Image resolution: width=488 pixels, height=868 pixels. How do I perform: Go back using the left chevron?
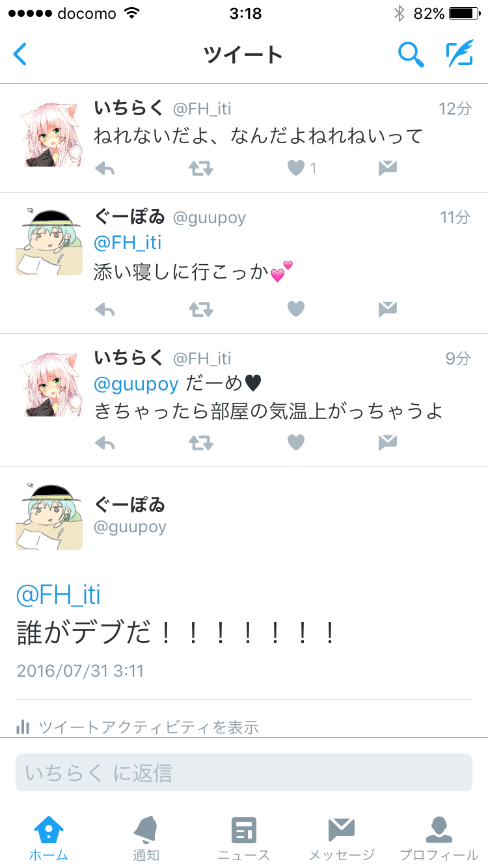(x=20, y=54)
